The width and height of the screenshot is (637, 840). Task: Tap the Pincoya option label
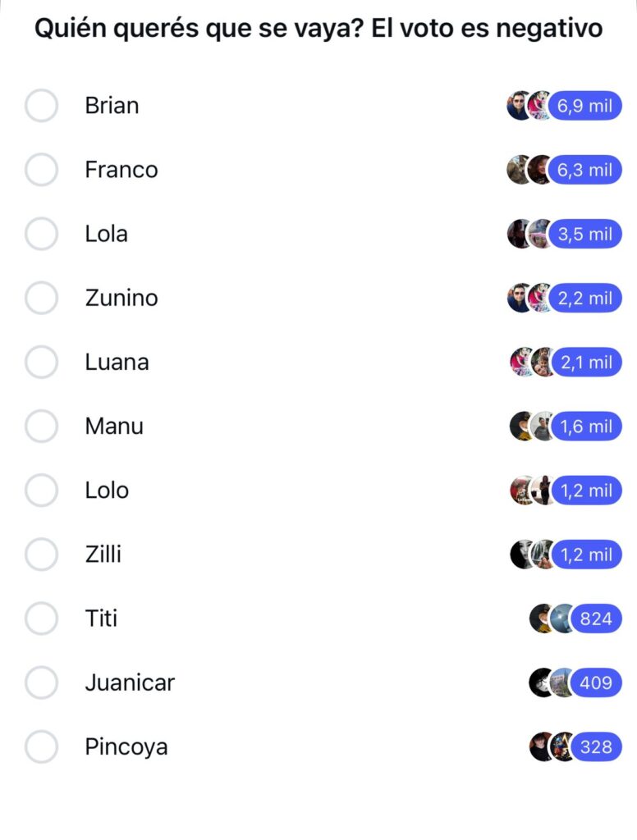126,747
